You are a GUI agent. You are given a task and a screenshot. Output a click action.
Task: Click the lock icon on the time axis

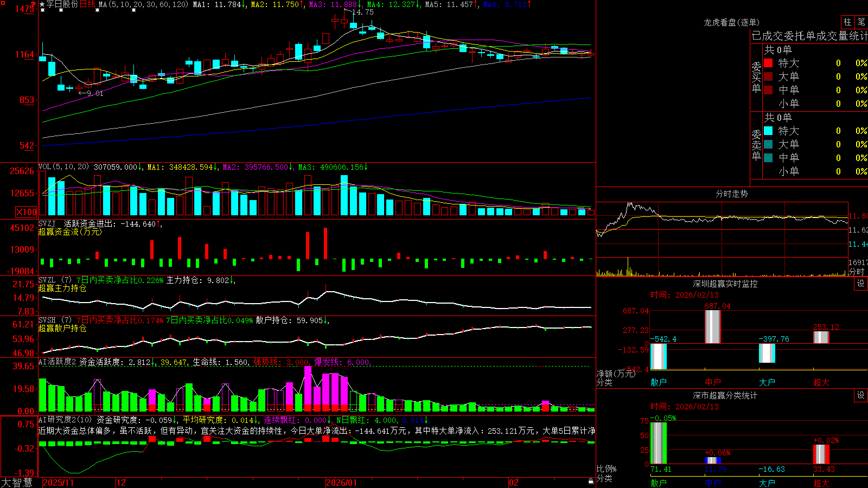[x=591, y=481]
